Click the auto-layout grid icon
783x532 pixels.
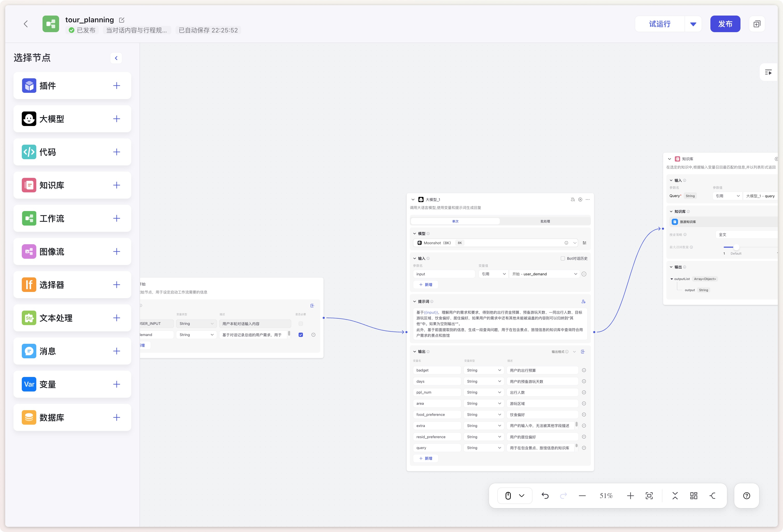[693, 496]
